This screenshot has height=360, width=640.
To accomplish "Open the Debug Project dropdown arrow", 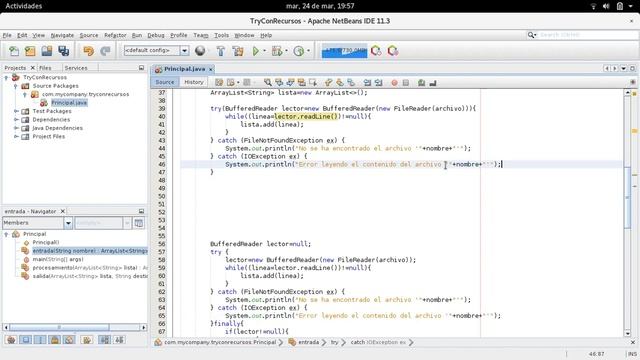I will pyautogui.click(x=286, y=51).
